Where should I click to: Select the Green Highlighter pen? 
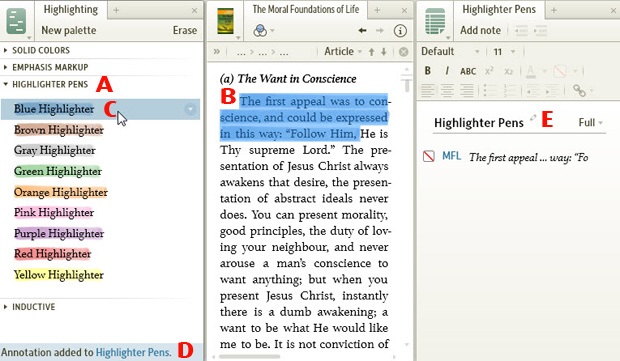click(58, 171)
